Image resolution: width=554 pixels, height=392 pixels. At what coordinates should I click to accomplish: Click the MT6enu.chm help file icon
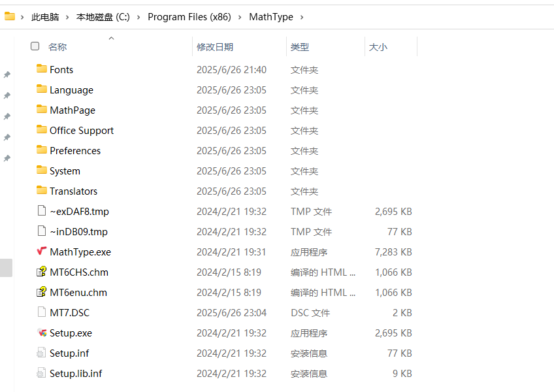[42, 291]
